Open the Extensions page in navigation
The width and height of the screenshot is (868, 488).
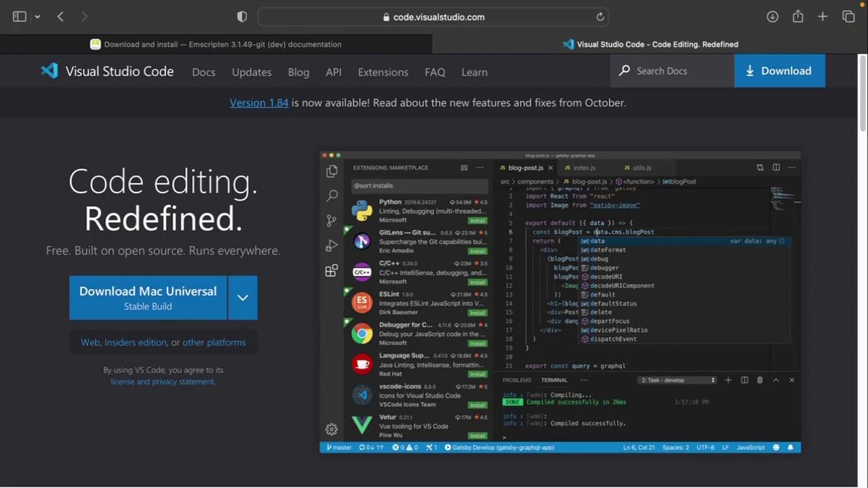383,72
